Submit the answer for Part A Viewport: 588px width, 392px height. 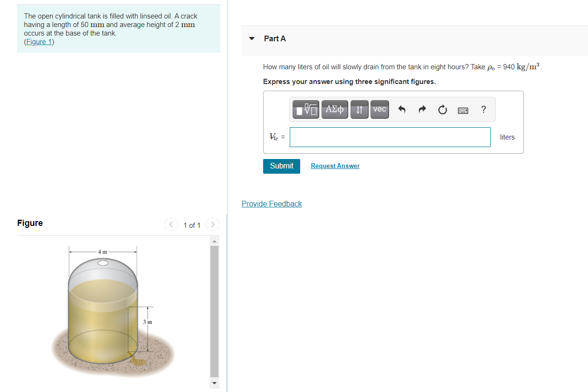tap(281, 166)
